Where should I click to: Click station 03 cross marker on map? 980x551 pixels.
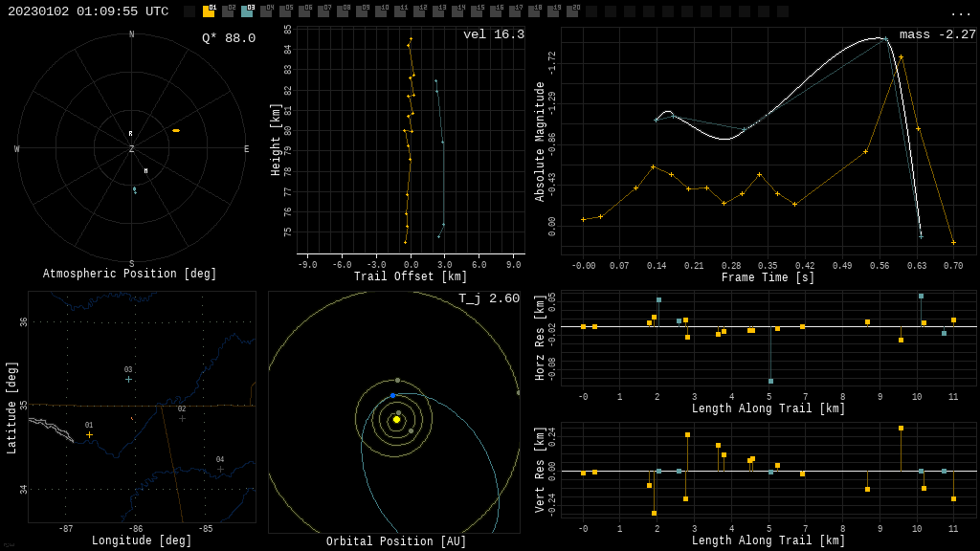coord(128,379)
